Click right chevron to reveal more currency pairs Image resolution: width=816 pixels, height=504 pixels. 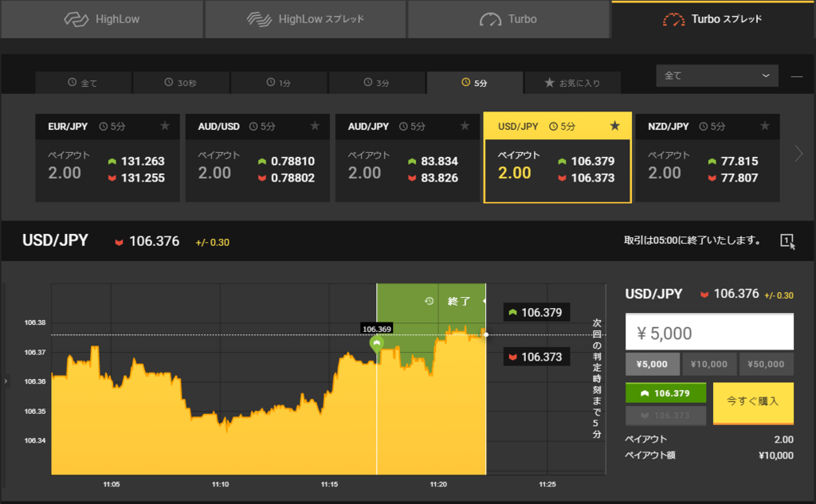[798, 153]
